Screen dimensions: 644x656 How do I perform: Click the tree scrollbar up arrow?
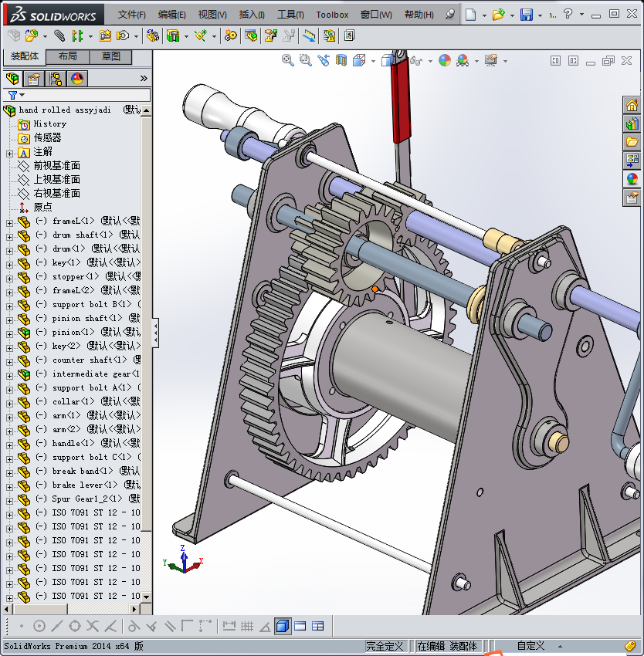(147, 112)
